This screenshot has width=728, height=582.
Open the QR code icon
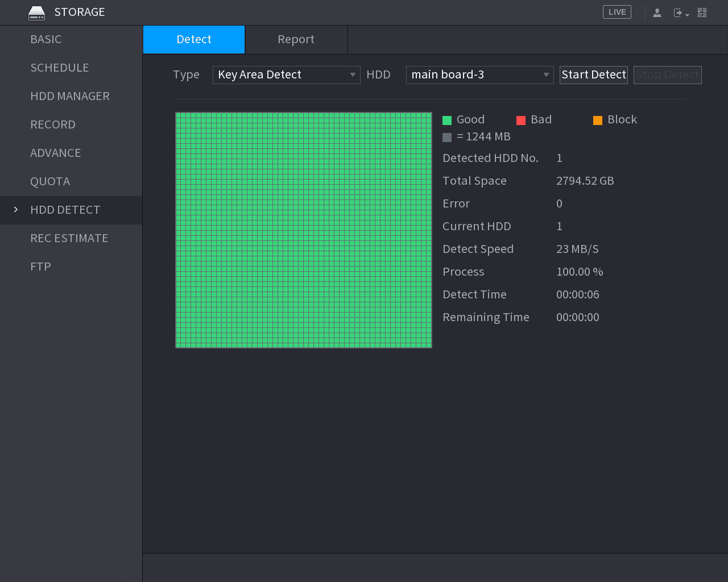702,13
